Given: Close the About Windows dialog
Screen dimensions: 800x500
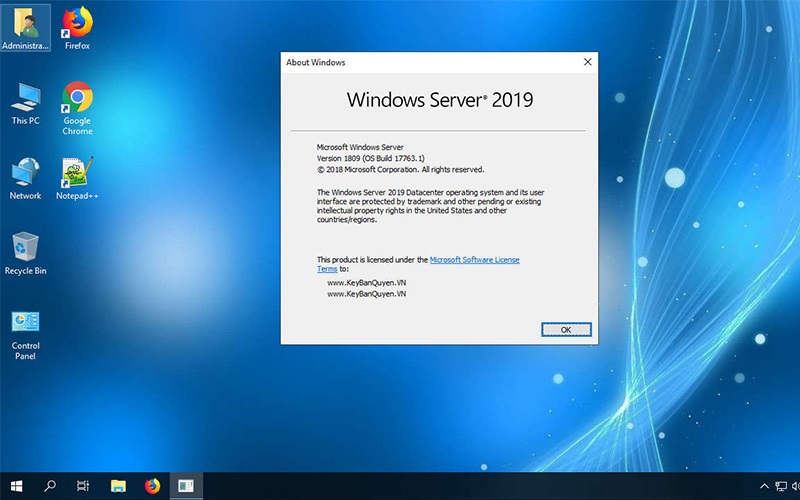Looking at the screenshot, I should (587, 62).
